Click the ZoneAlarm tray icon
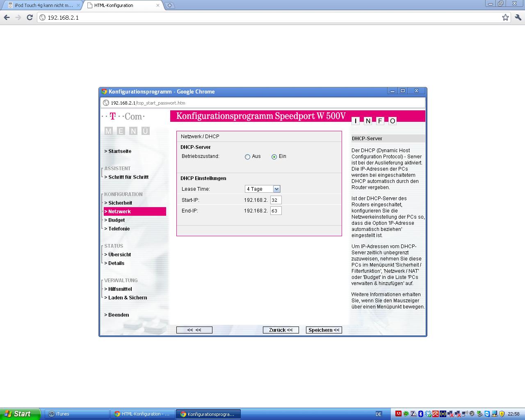 pyautogui.click(x=413, y=414)
